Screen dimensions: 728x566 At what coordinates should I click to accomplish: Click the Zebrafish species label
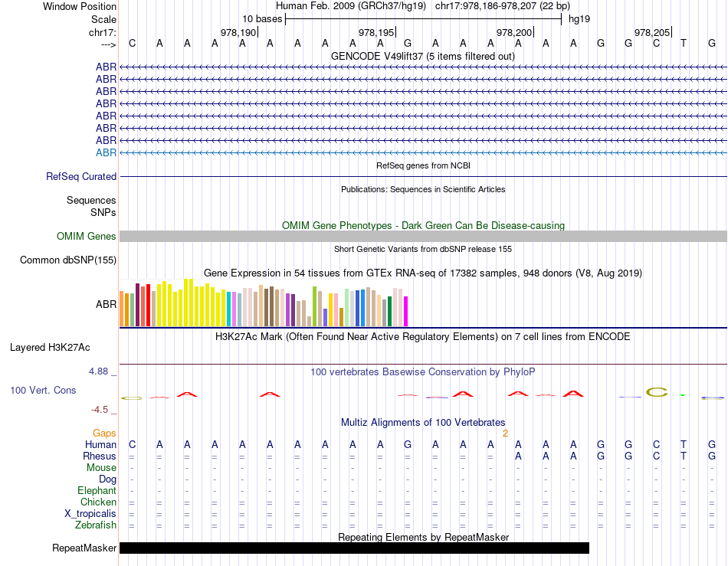(96, 525)
